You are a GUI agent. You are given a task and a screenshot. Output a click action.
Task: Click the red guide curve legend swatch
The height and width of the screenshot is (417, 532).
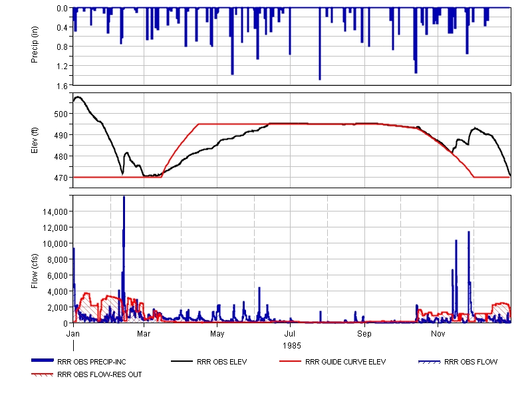pyautogui.click(x=290, y=362)
